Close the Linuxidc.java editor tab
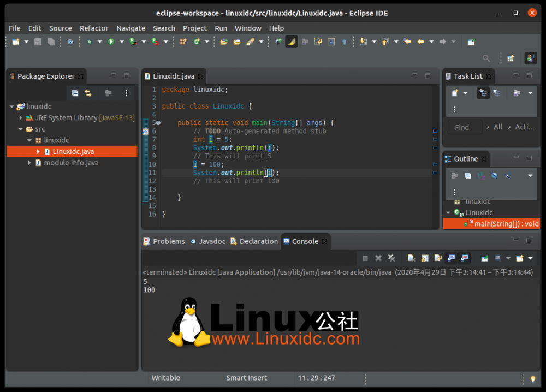This screenshot has width=546, height=392. (x=201, y=76)
